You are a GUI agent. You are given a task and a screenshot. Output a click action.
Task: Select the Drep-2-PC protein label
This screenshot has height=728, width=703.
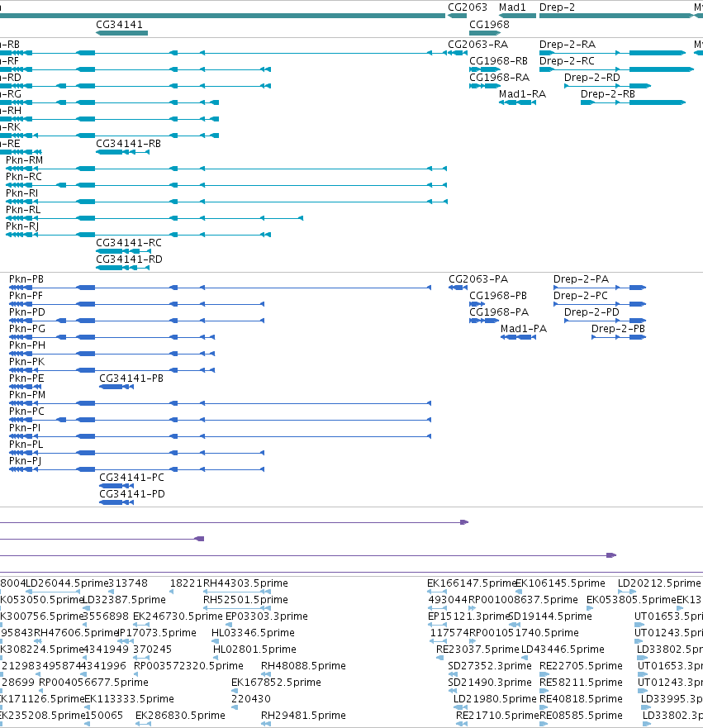[581, 296]
